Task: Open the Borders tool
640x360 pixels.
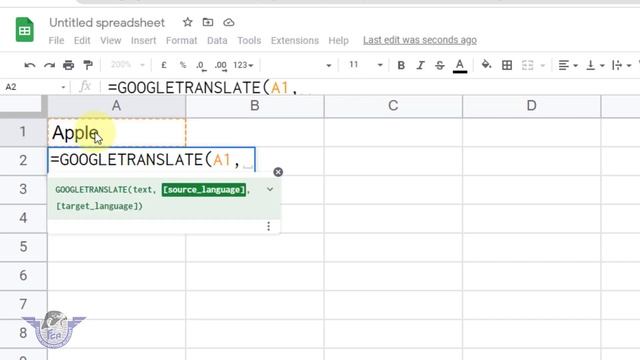Action: 507,65
